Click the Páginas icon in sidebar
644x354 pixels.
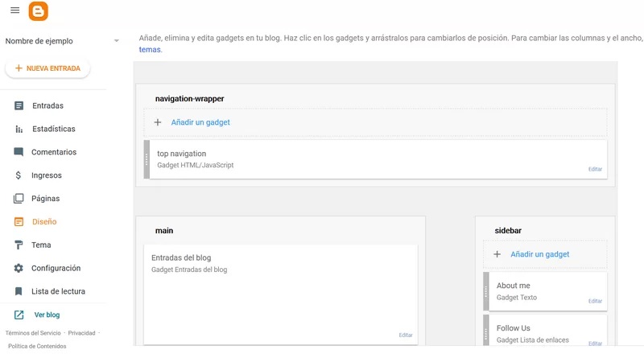click(19, 199)
